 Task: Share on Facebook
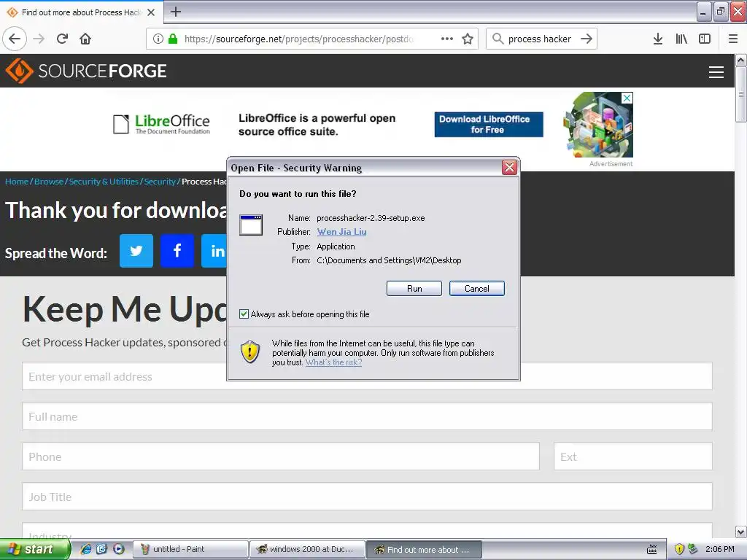point(177,251)
